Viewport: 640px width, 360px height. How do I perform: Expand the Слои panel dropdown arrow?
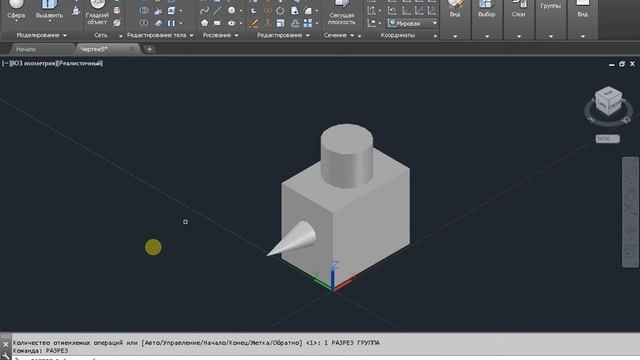[519, 36]
